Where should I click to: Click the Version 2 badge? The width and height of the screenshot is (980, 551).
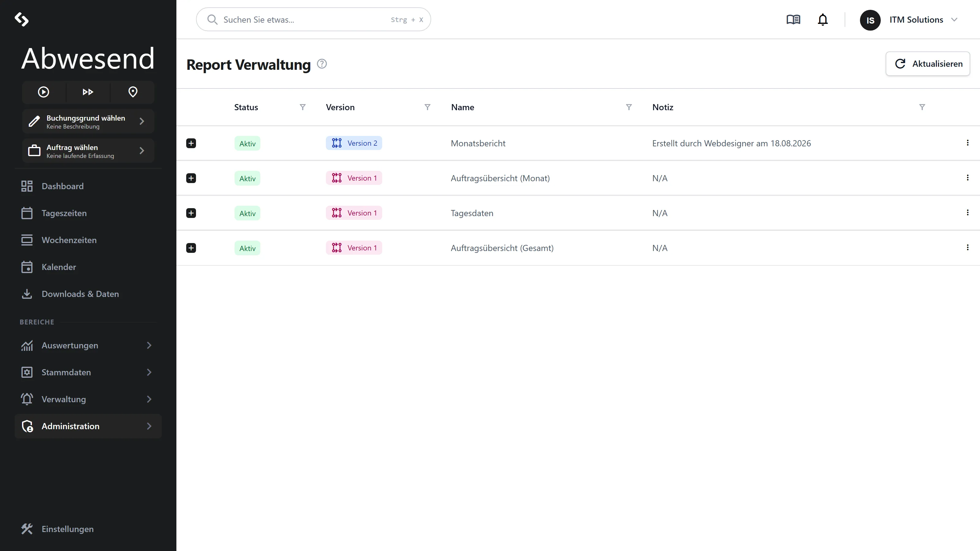(354, 143)
